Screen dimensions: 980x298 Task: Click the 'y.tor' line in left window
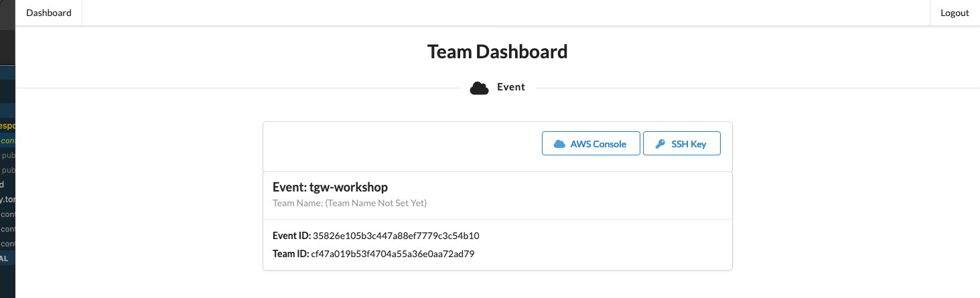click(7, 200)
